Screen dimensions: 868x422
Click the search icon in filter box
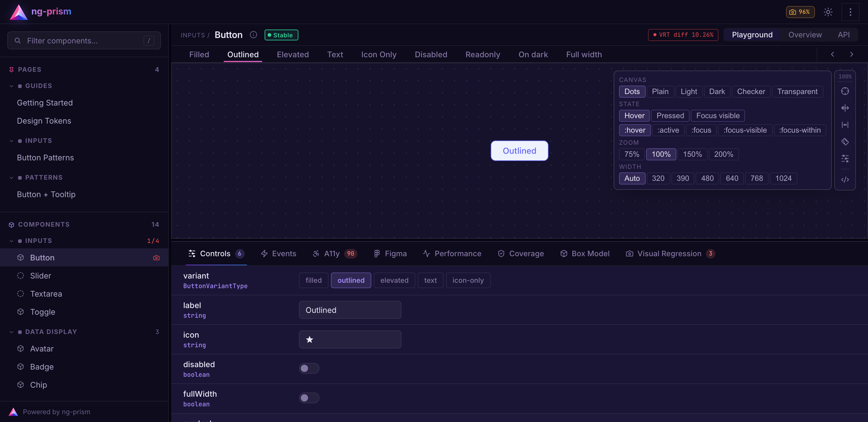point(17,41)
